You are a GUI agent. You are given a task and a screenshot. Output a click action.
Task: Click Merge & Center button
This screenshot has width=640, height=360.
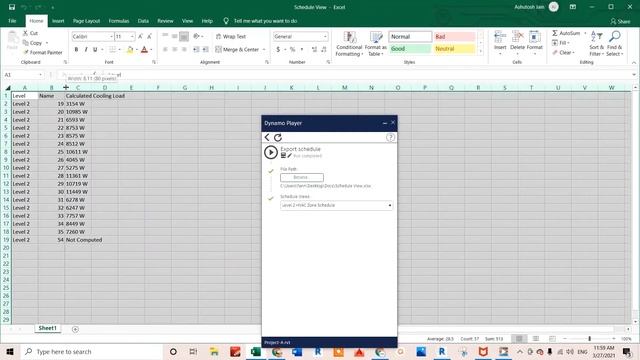(x=237, y=49)
